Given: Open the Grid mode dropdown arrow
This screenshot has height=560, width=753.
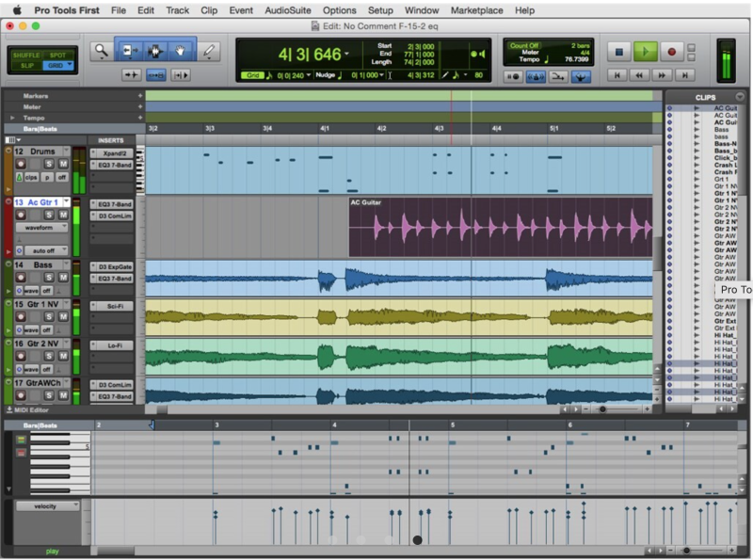Looking at the screenshot, I should coord(70,65).
